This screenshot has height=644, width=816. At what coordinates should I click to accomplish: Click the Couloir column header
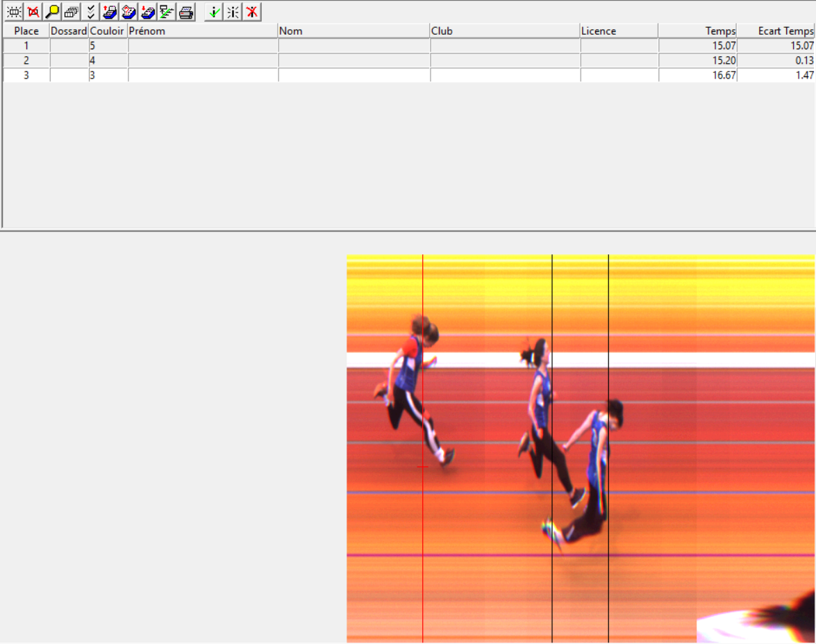[108, 31]
